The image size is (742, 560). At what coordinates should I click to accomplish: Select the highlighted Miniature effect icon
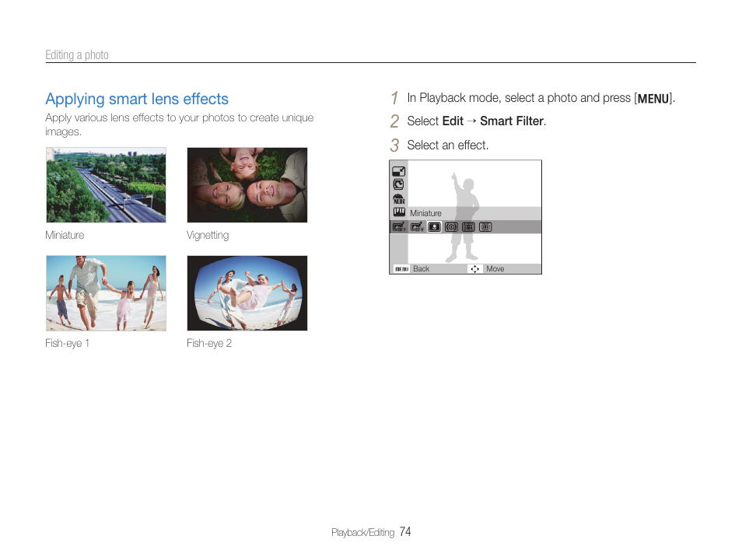pyautogui.click(x=434, y=227)
